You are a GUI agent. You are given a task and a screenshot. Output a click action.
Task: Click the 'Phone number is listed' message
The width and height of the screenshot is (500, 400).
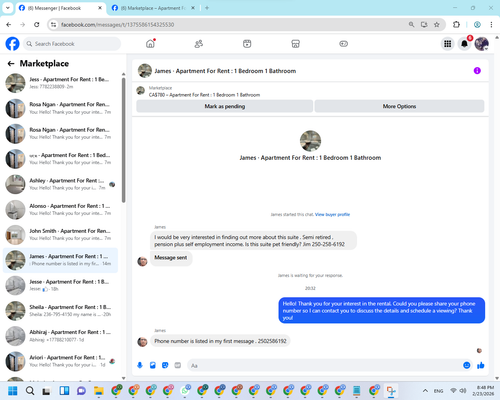point(220,341)
